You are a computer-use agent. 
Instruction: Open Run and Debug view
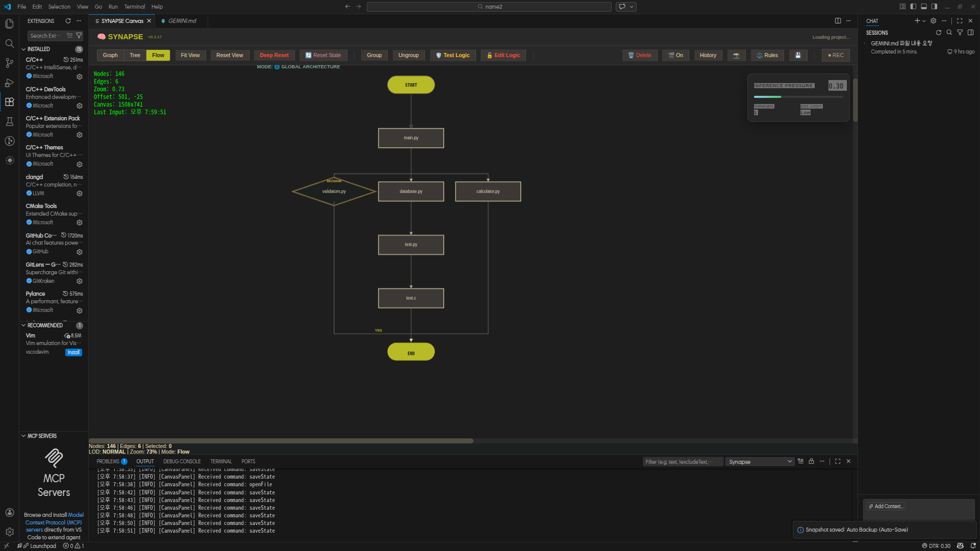9,83
